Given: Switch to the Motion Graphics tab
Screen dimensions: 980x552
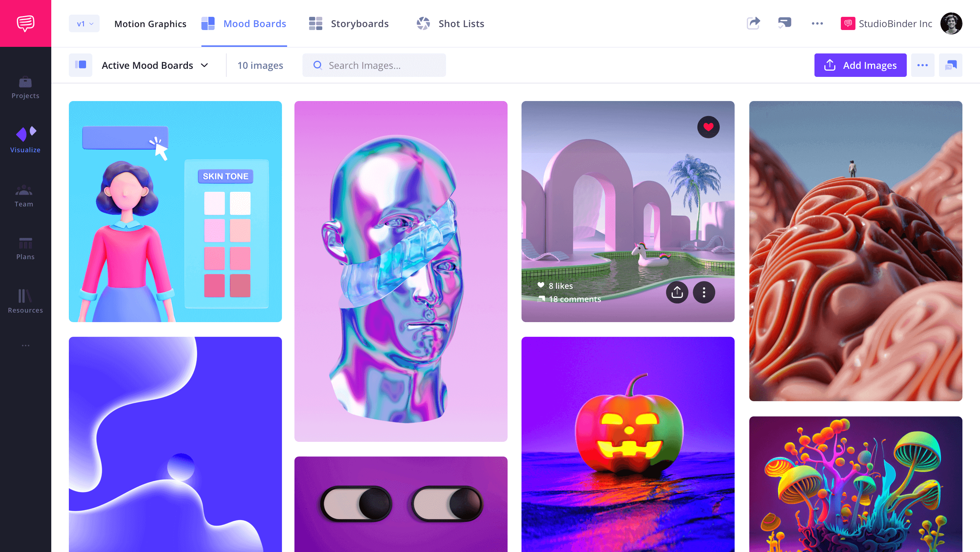Looking at the screenshot, I should click(150, 23).
